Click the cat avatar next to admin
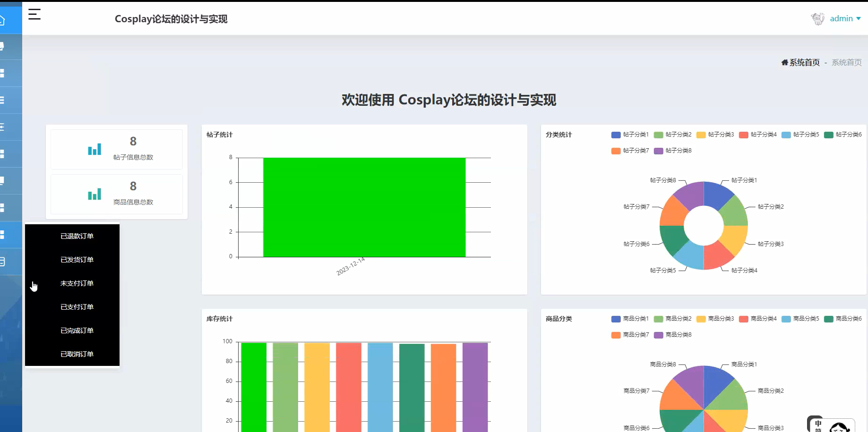The image size is (868, 432). coord(817,18)
